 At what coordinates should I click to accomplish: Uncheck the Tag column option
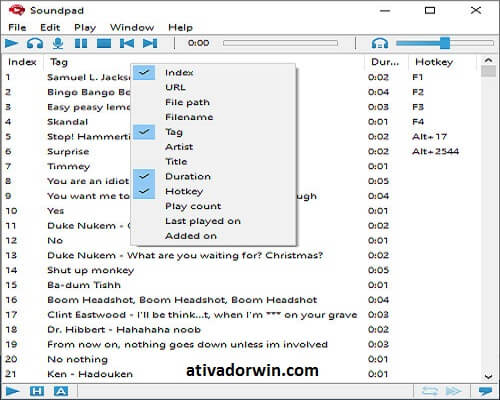tap(213, 132)
